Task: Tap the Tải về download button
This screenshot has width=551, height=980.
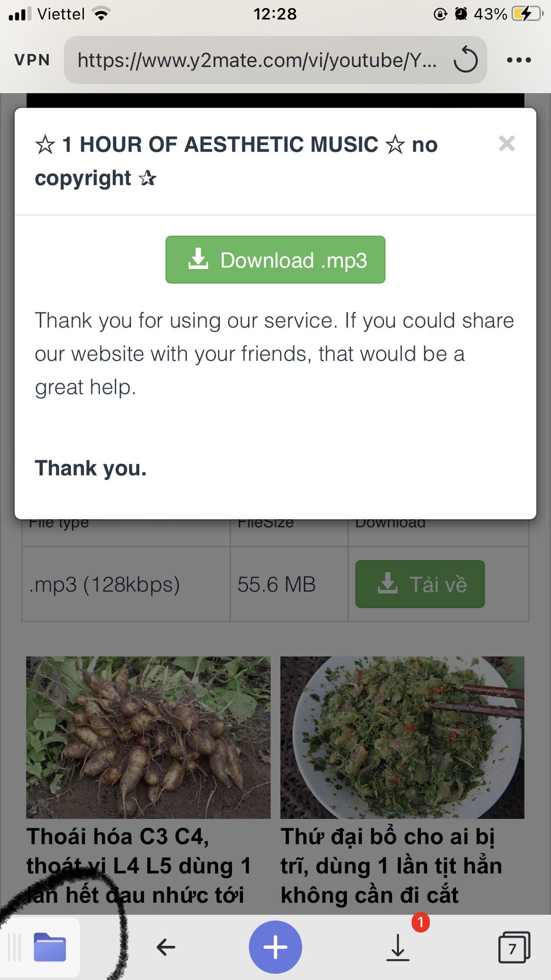Action: [420, 584]
